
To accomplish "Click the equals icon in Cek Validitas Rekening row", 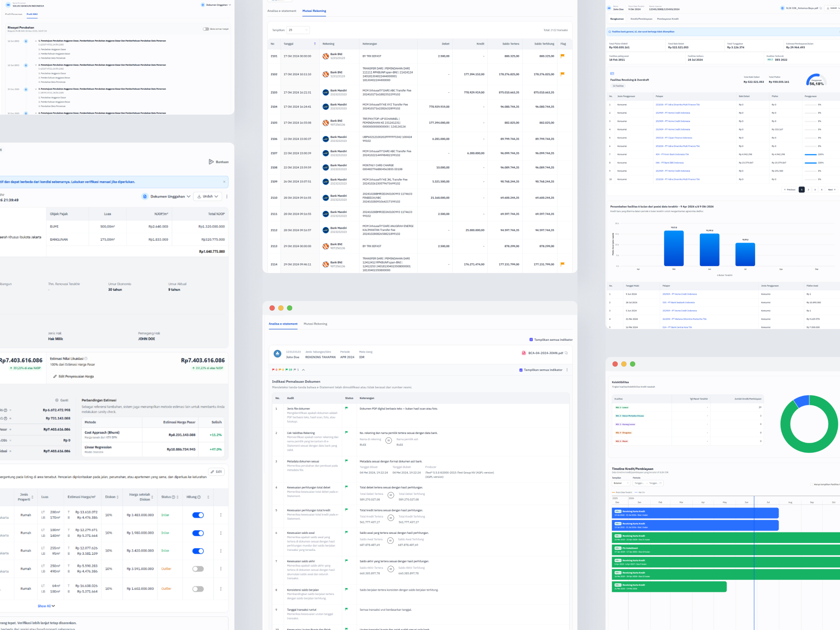I will point(388,441).
